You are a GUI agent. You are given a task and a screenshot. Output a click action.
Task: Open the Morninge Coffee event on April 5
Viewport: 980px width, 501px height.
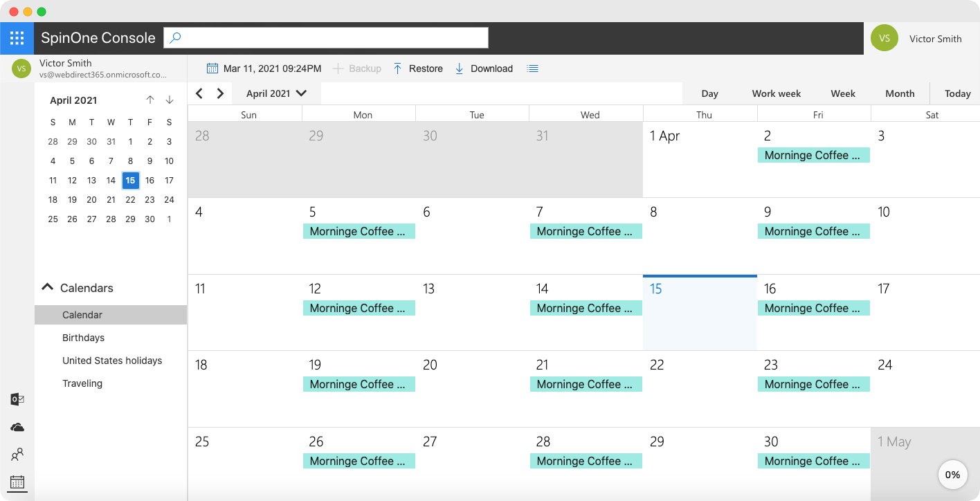click(359, 232)
